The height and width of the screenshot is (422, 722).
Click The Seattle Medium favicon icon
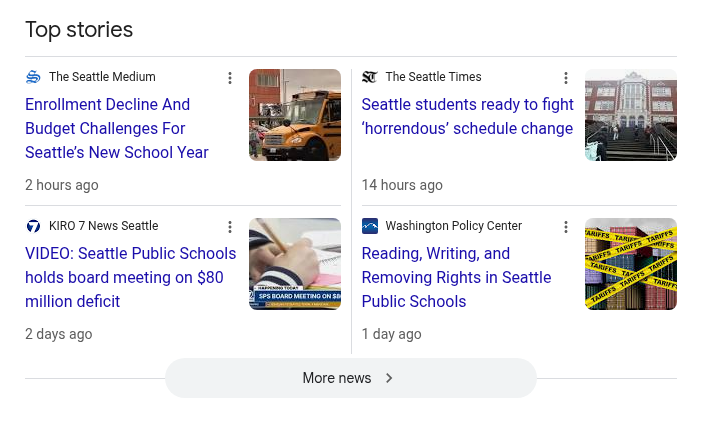tap(33, 77)
